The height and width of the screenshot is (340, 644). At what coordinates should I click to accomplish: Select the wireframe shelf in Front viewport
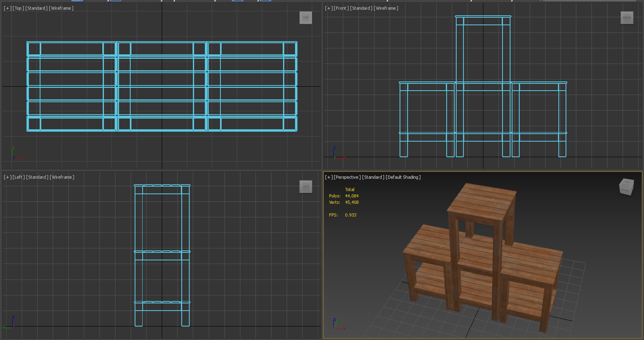click(x=483, y=86)
